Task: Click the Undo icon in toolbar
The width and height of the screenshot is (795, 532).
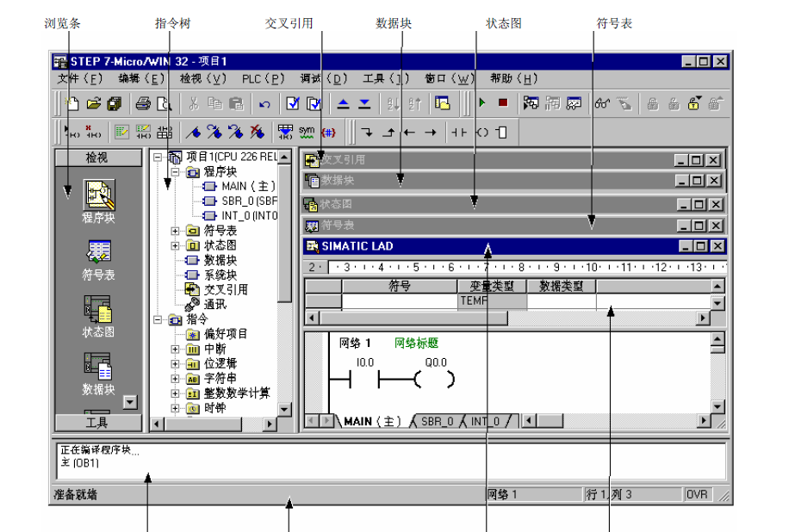Action: click(x=264, y=104)
